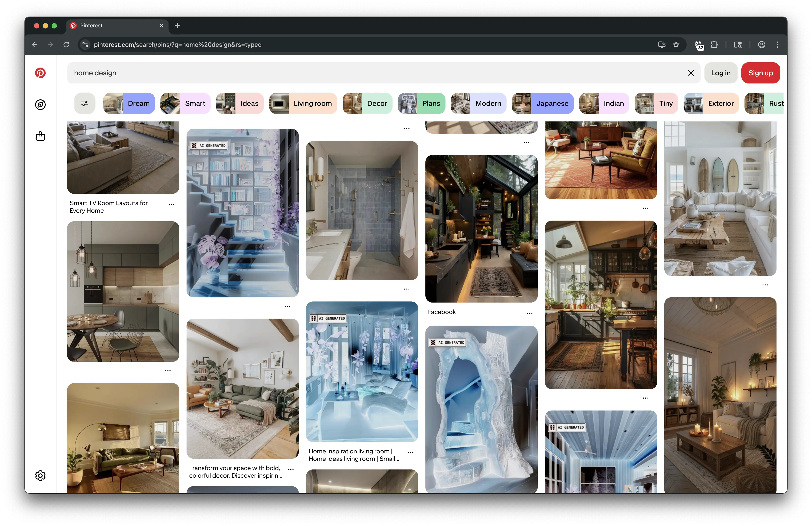The image size is (812, 526).
Task: Open the settings gear in sidebar
Action: coord(40,475)
